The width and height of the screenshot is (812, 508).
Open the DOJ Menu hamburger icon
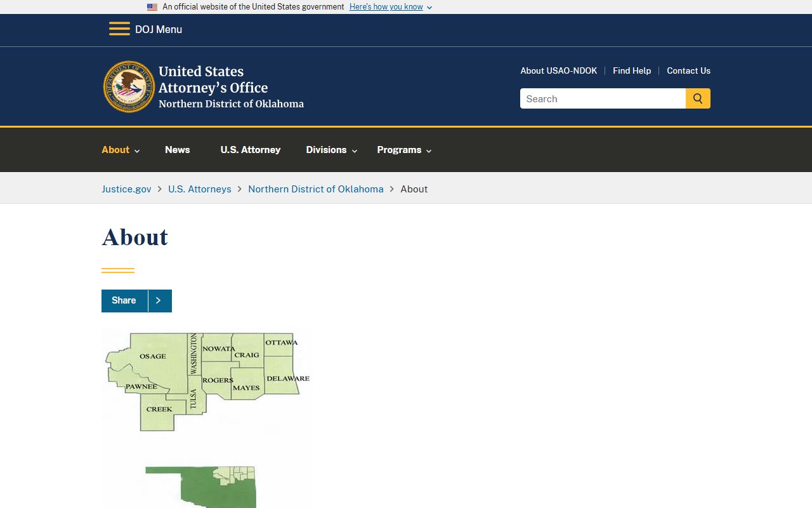(x=119, y=29)
